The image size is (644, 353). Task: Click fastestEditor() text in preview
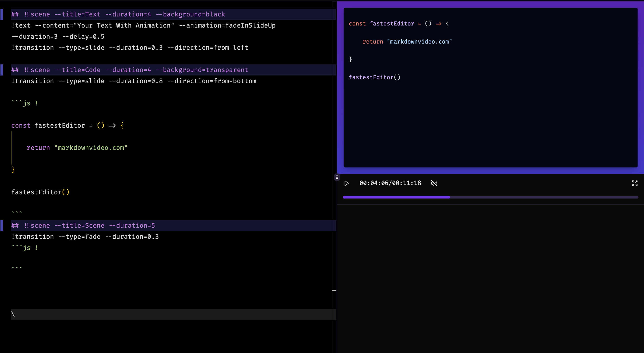click(375, 77)
